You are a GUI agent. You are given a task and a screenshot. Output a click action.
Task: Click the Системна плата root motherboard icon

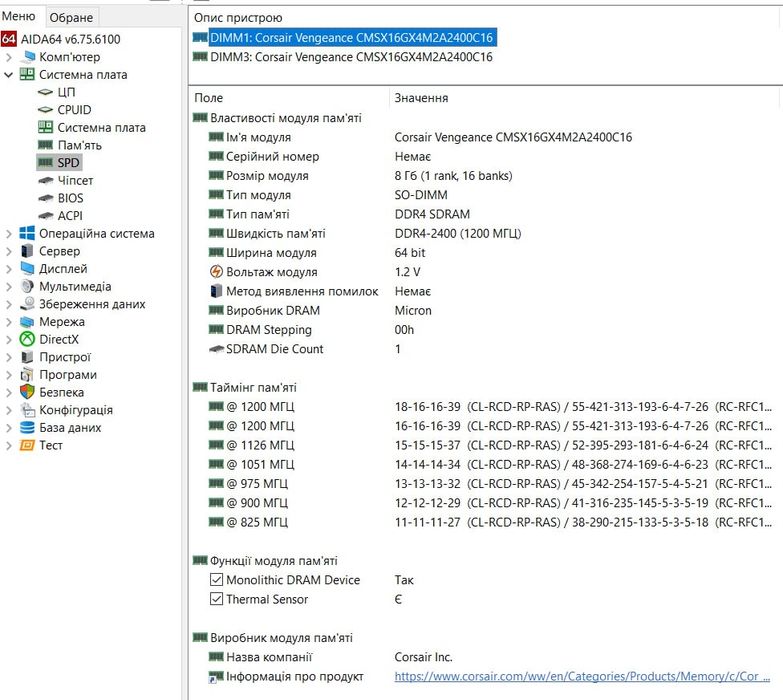pos(27,74)
